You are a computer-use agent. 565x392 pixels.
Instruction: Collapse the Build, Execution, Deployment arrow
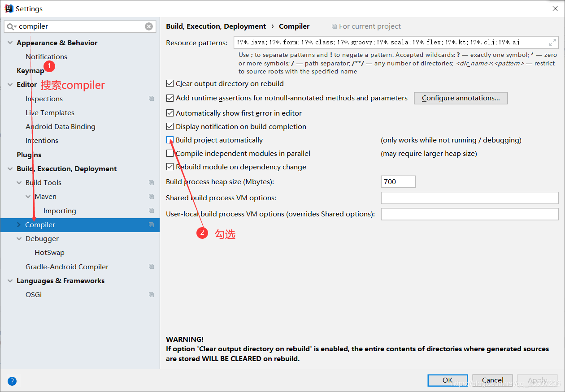pyautogui.click(x=10, y=168)
